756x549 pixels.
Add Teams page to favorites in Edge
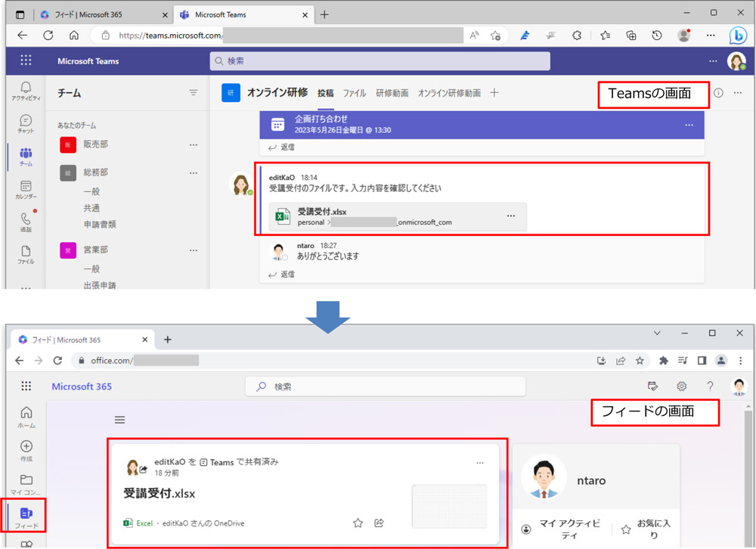click(495, 36)
